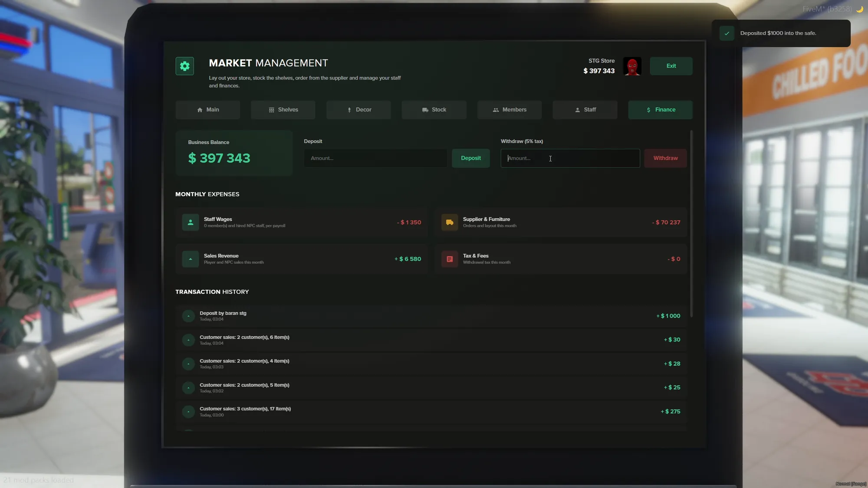Open the Decor tab
Viewport: 868px width, 488px height.
coord(358,110)
